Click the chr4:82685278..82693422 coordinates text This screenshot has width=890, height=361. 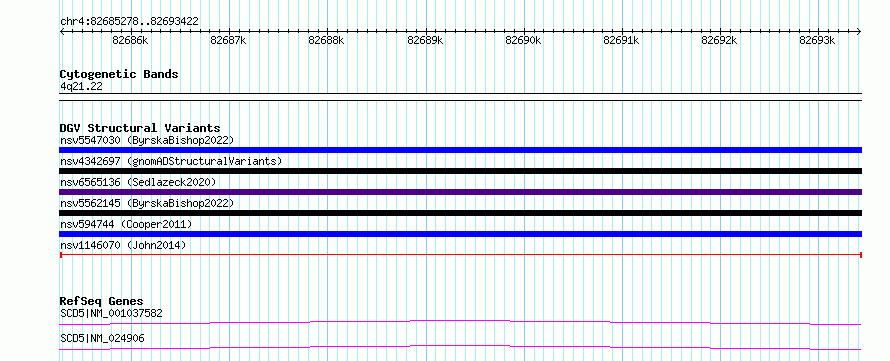click(129, 22)
